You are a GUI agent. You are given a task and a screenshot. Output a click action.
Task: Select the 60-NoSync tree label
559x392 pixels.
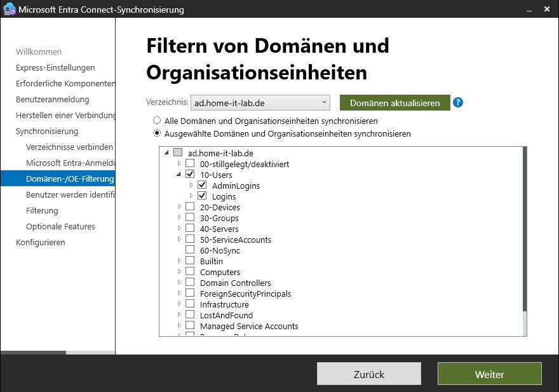click(220, 251)
